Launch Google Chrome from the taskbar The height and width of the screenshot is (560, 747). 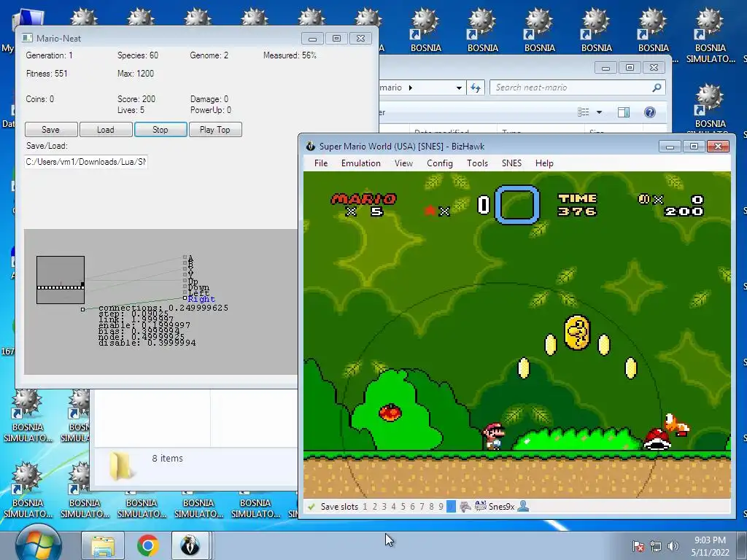pos(147,545)
